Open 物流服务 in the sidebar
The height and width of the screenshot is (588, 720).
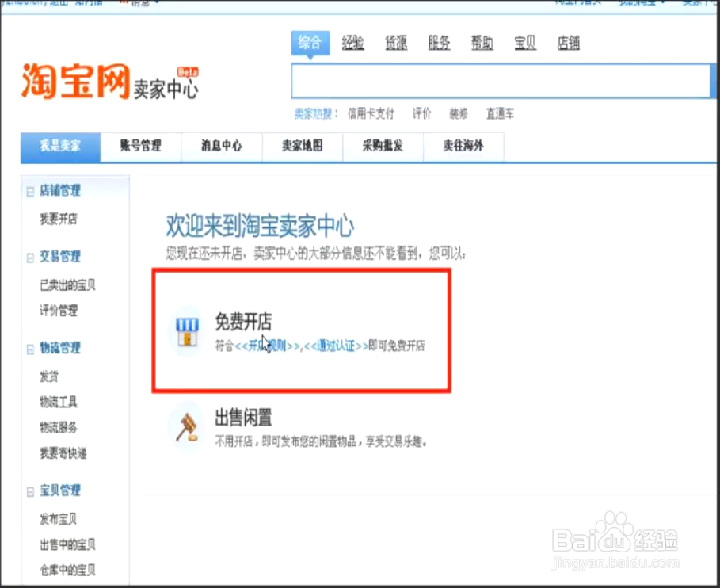[x=59, y=428]
